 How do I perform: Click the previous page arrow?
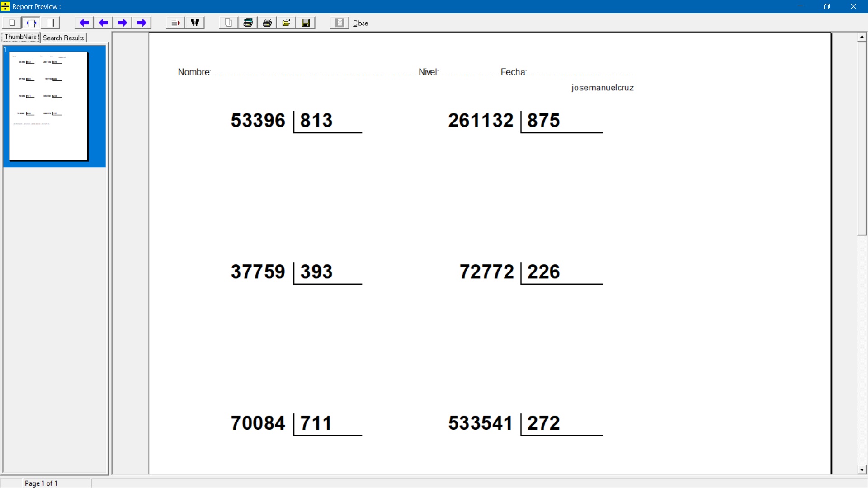point(104,23)
